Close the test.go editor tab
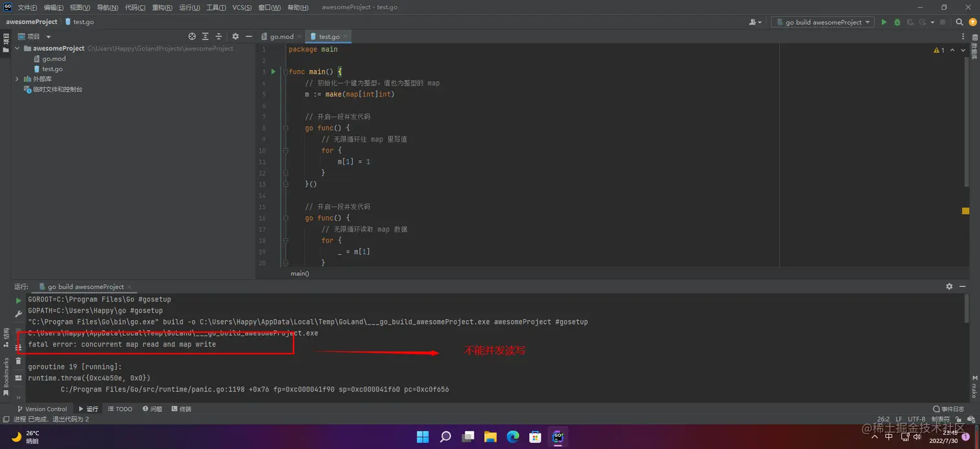Screen dimensions: 980x449 pyautogui.click(x=345, y=36)
